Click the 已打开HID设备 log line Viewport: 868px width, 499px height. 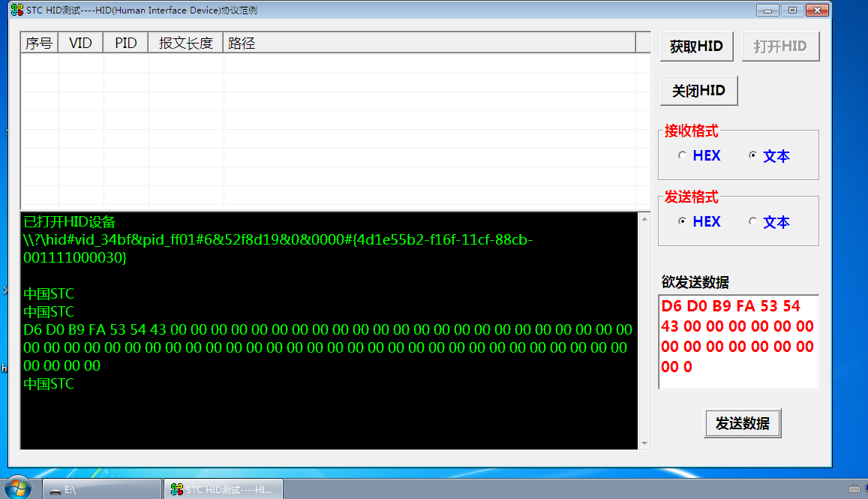click(x=69, y=222)
